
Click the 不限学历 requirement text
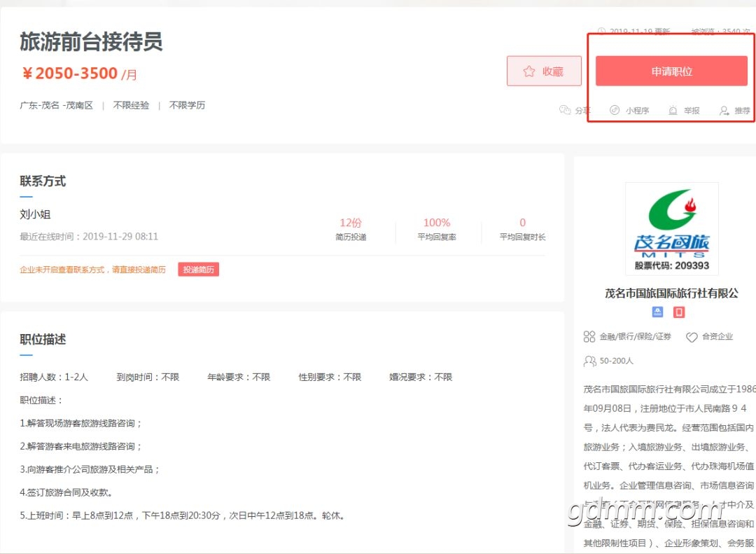pos(187,105)
